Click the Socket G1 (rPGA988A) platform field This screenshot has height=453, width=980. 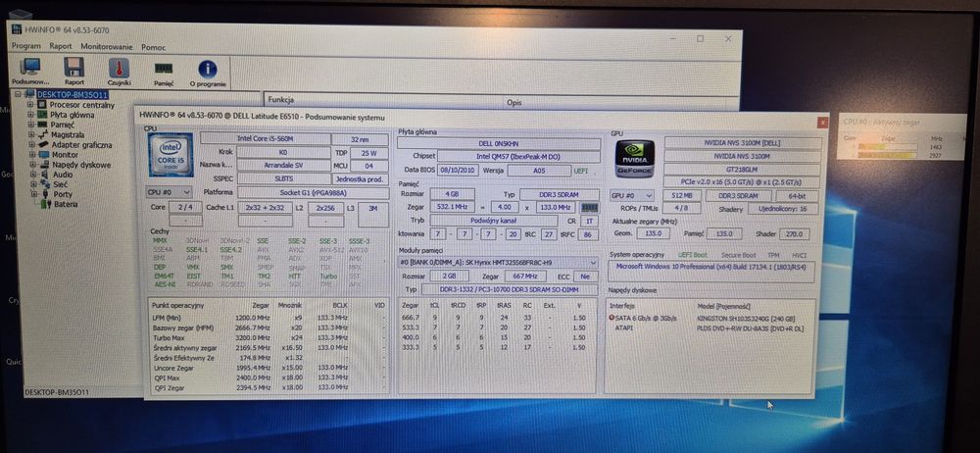pyautogui.click(x=313, y=193)
